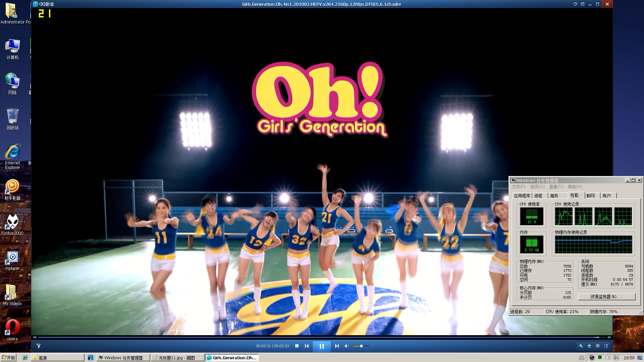The width and height of the screenshot is (644, 362).
Task: Go to the previous video
Action: pos(307,346)
